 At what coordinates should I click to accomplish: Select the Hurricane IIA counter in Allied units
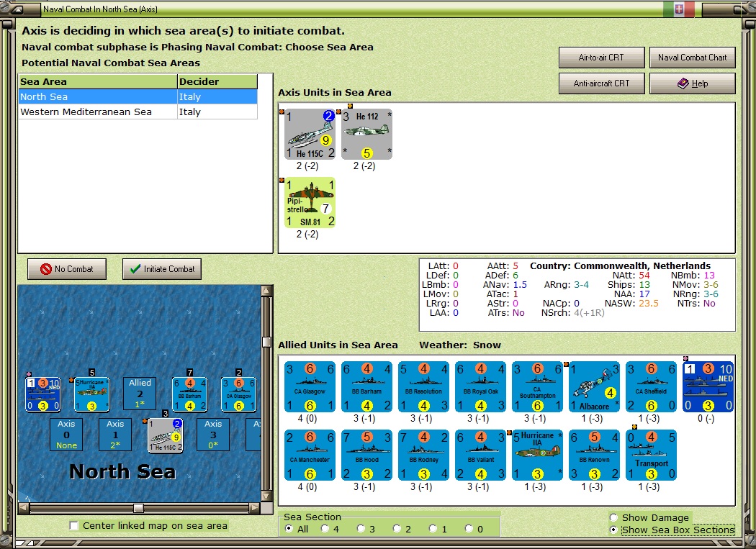(x=537, y=455)
